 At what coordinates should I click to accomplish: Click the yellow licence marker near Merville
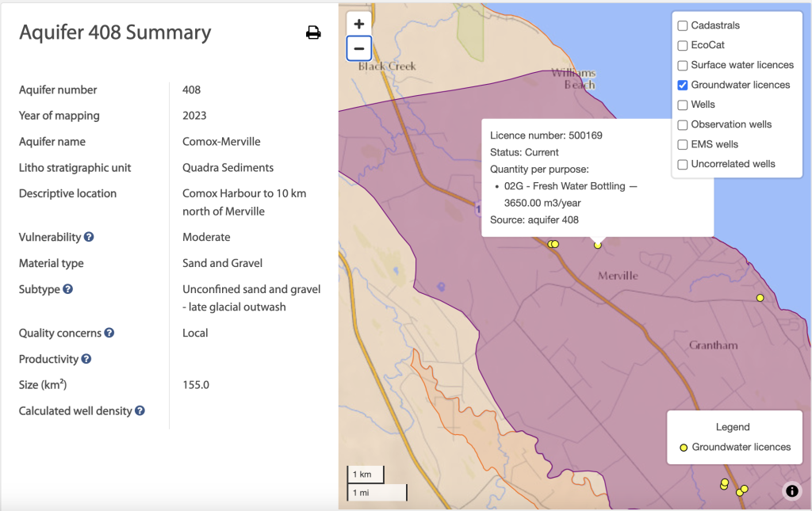[x=597, y=246]
